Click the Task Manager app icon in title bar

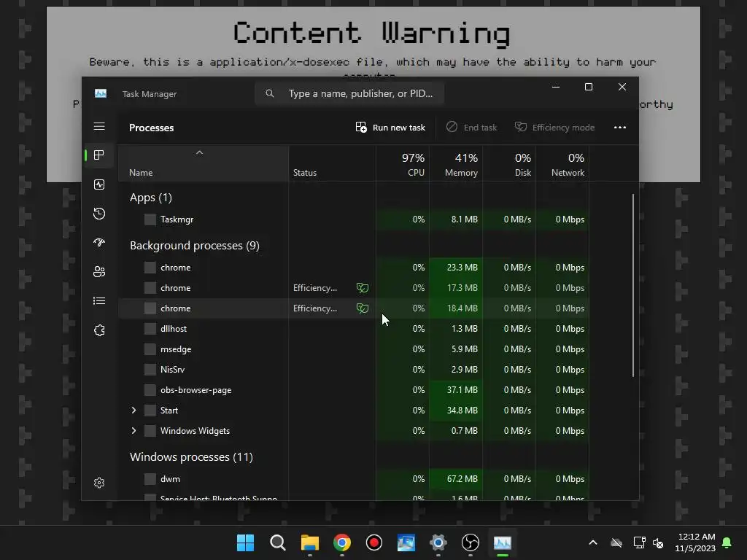pyautogui.click(x=101, y=93)
